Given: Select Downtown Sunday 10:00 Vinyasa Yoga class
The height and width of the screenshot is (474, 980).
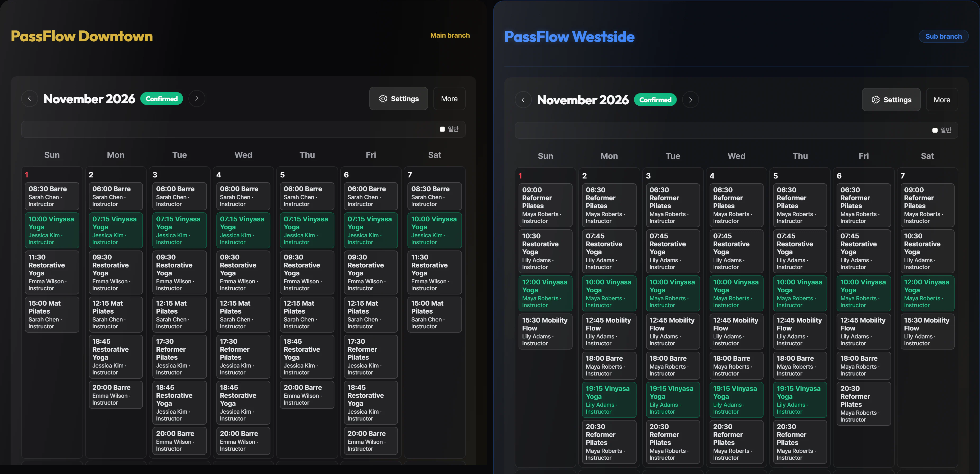Looking at the screenshot, I should click(x=52, y=230).
